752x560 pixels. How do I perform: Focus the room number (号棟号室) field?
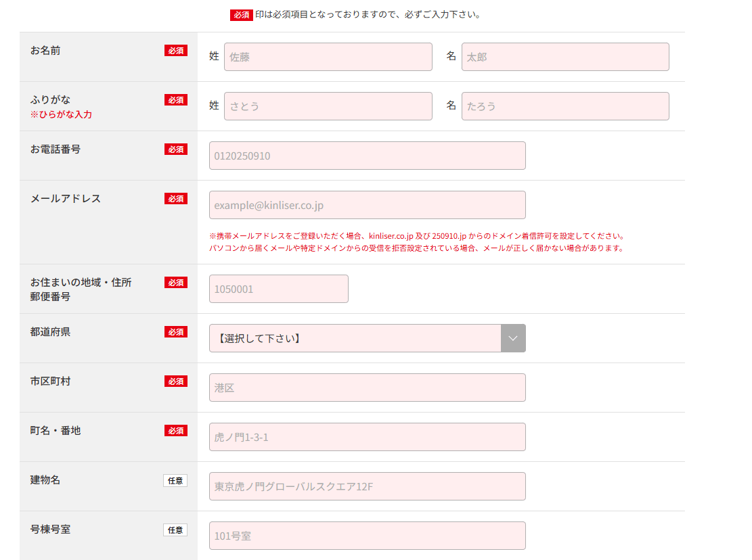pos(367,536)
